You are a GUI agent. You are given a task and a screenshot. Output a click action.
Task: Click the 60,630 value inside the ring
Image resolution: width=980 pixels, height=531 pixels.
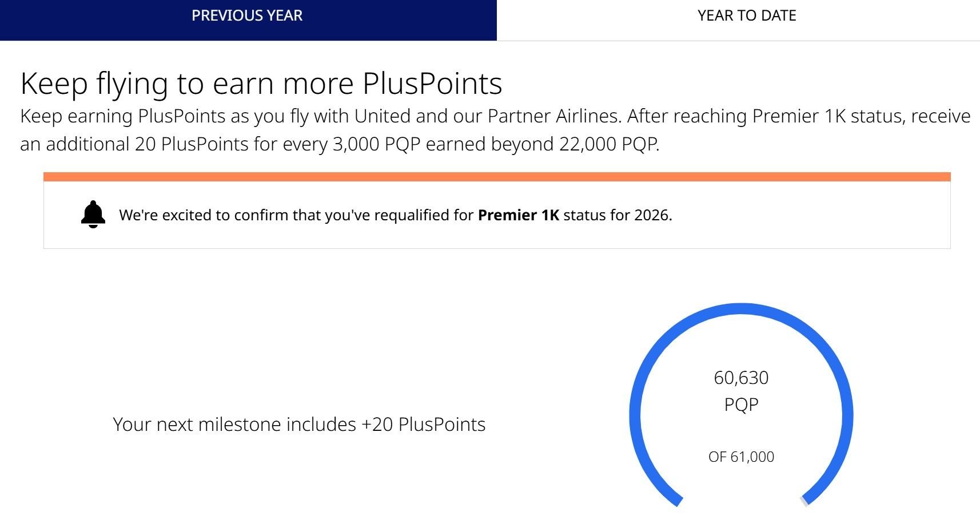[x=741, y=378]
